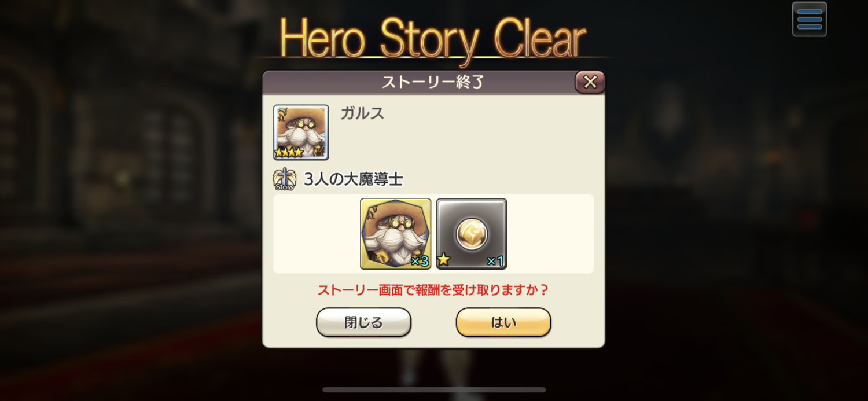Tap the ×1 quantity on coin reward
Viewport: 868px width, 401px height.
tap(495, 262)
